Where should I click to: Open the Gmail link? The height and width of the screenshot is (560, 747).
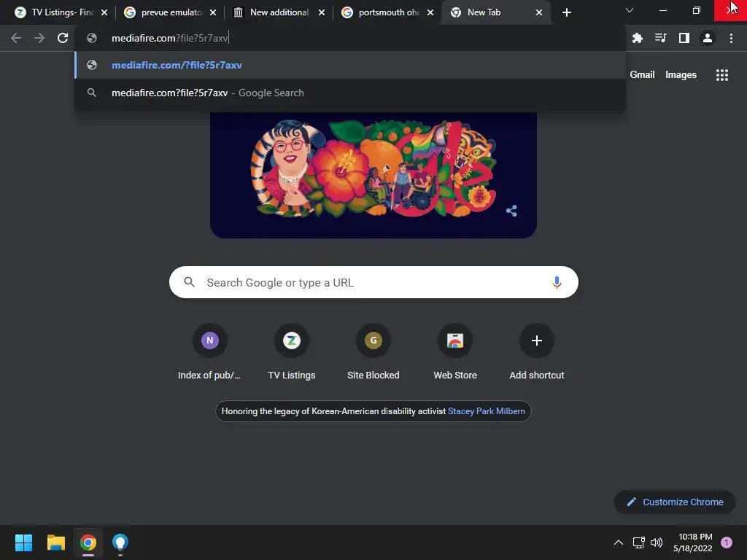tap(642, 75)
